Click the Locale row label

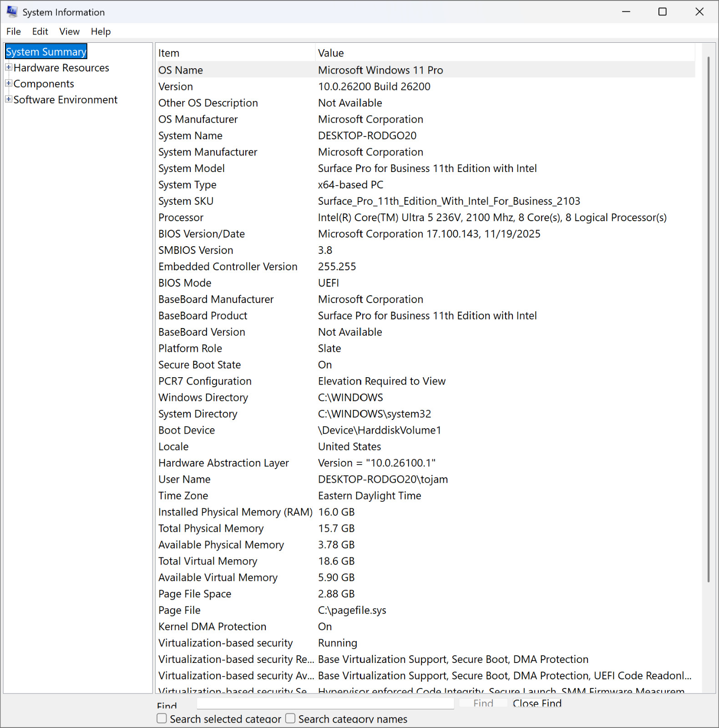(173, 447)
